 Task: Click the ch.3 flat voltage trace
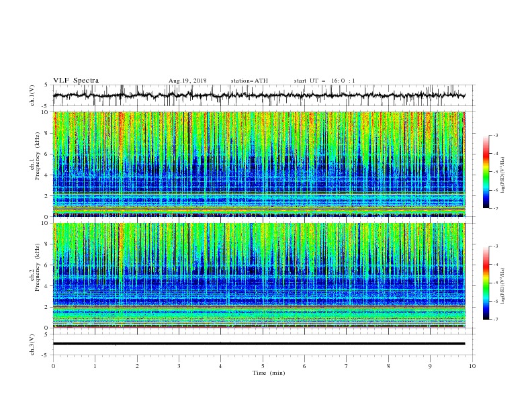[259, 344]
